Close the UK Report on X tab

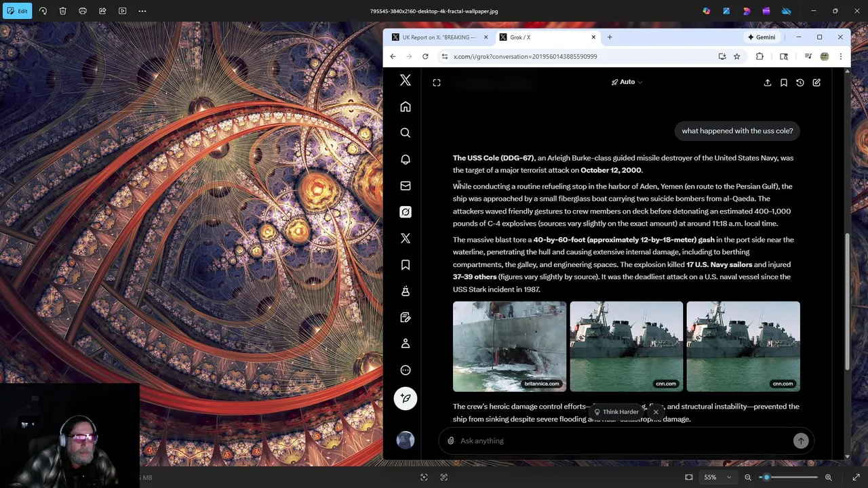pos(486,37)
